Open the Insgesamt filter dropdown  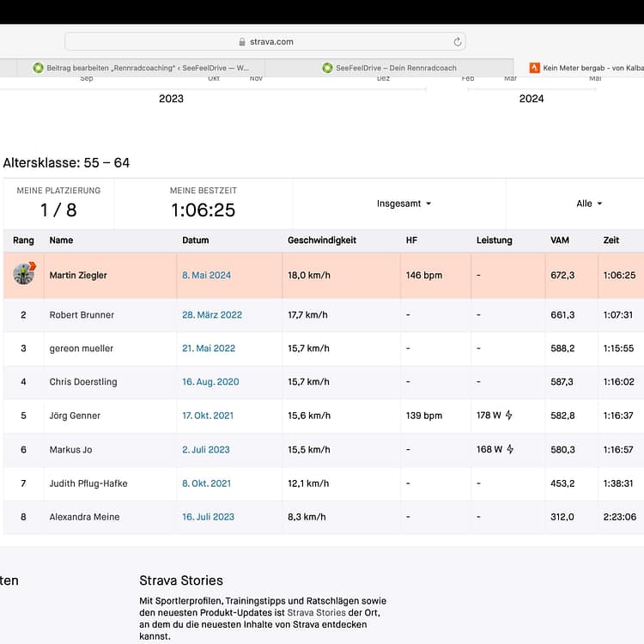pyautogui.click(x=404, y=204)
